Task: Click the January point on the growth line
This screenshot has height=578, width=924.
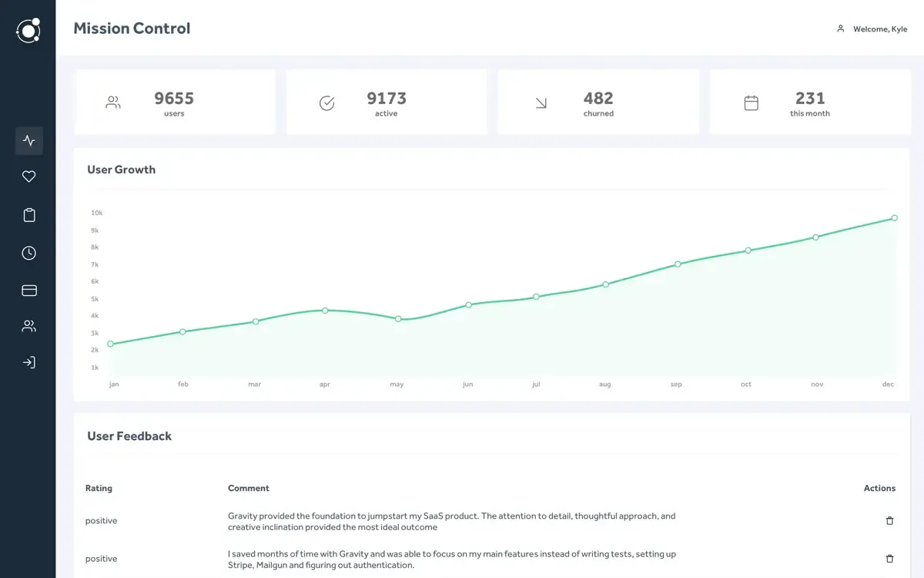Action: pyautogui.click(x=112, y=344)
